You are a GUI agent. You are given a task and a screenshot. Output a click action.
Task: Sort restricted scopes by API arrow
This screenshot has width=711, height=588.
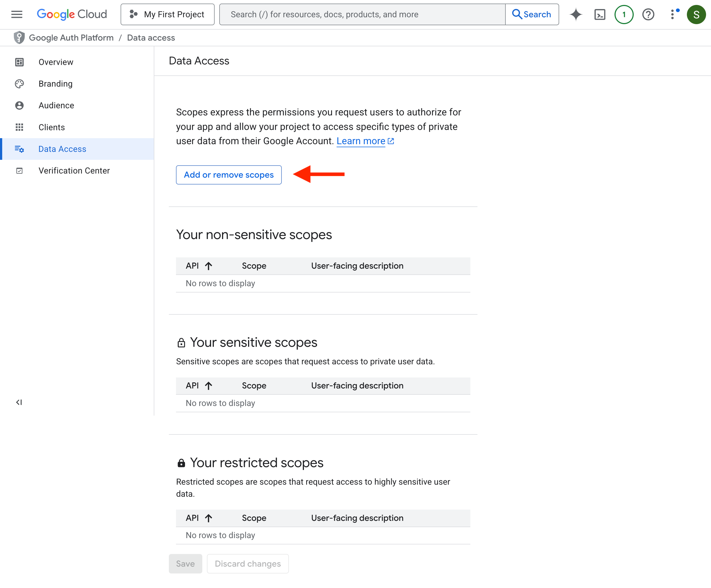[x=208, y=518]
